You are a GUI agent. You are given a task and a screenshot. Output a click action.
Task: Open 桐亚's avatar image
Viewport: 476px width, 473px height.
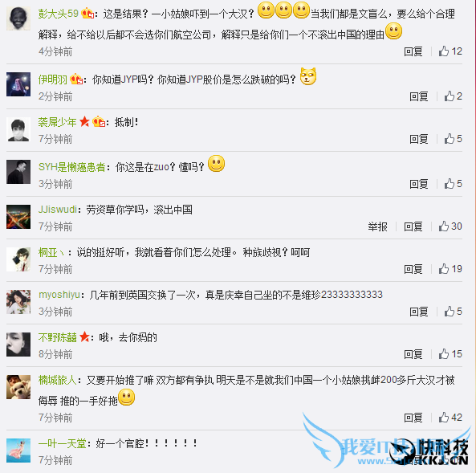(x=18, y=259)
